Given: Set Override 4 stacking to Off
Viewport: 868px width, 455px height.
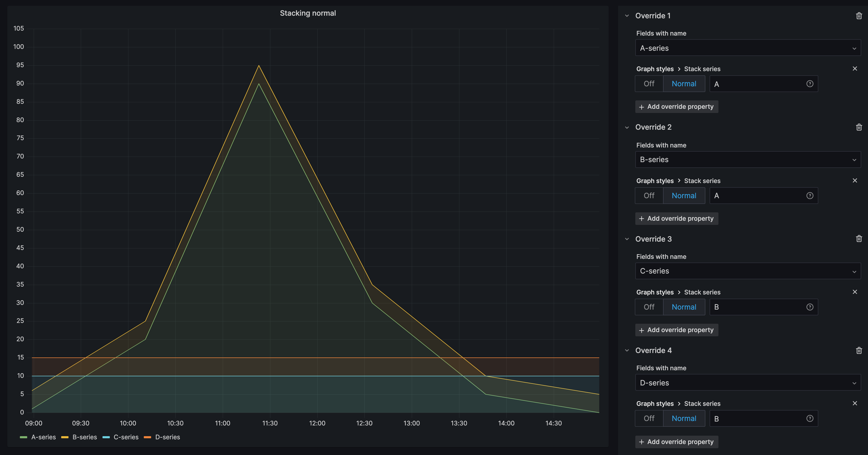Looking at the screenshot, I should 649,419.
